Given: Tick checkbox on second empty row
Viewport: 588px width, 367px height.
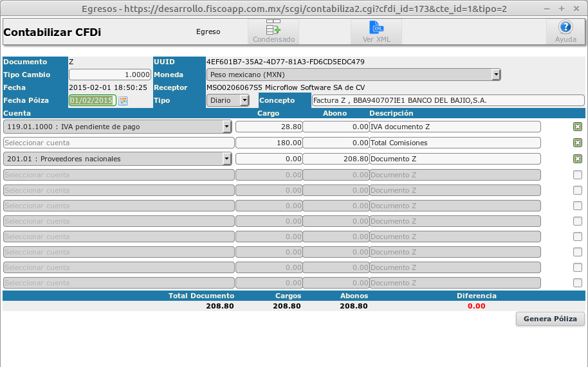Looking at the screenshot, I should coord(577,190).
